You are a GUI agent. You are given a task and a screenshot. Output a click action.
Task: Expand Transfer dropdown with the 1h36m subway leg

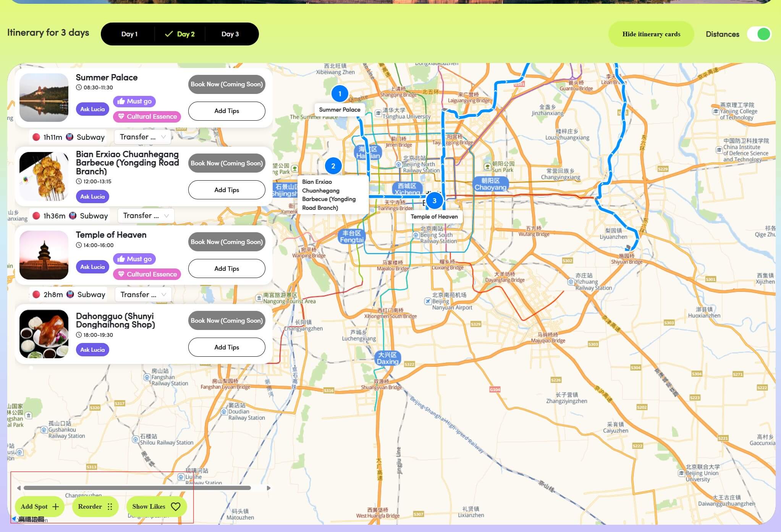(146, 216)
